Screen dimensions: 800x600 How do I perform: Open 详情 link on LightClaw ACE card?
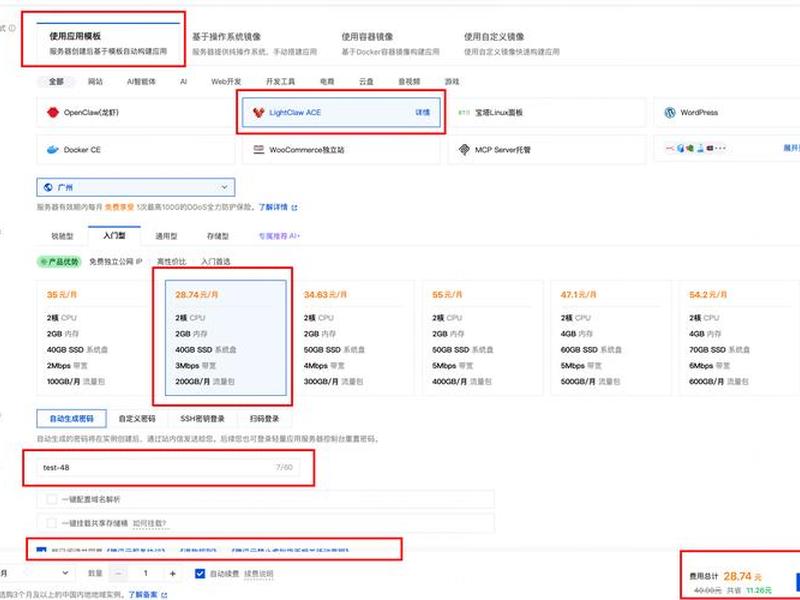(x=422, y=112)
